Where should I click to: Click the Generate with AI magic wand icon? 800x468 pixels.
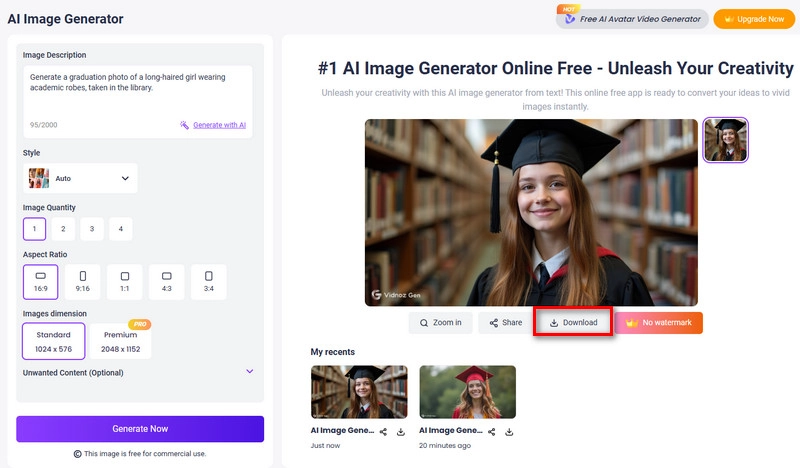click(x=184, y=125)
